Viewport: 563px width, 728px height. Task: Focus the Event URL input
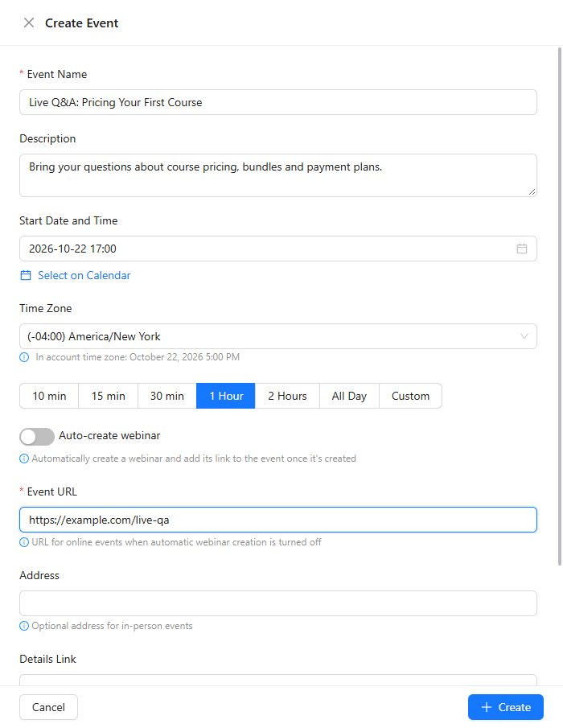pyautogui.click(x=278, y=520)
